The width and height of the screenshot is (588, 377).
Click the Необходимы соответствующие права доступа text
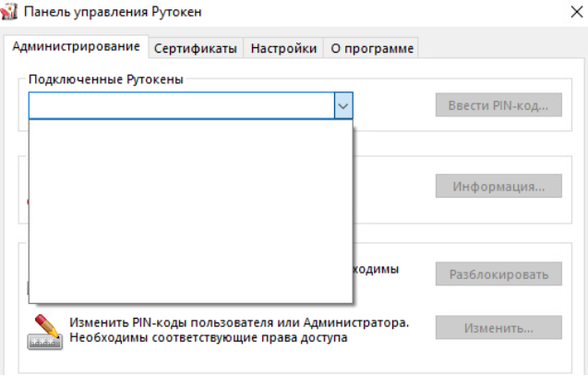click(x=208, y=337)
